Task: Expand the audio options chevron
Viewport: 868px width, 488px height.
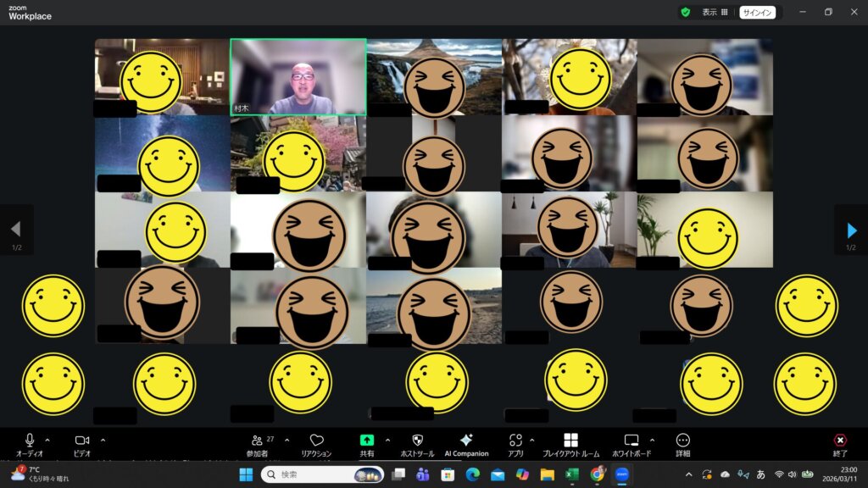Action: 47,440
